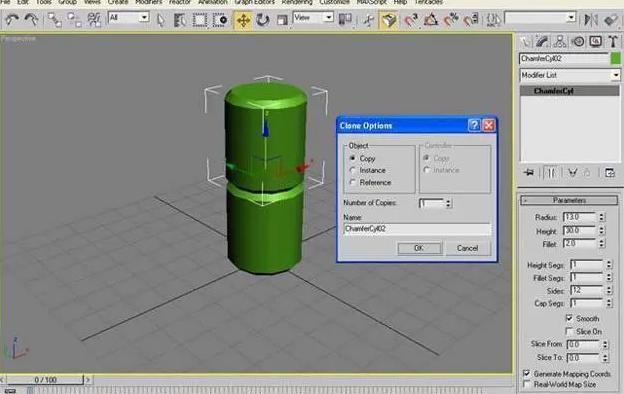The image size is (624, 394).
Task: Open the Edit Named Selection Sets icon
Action: click(494, 19)
